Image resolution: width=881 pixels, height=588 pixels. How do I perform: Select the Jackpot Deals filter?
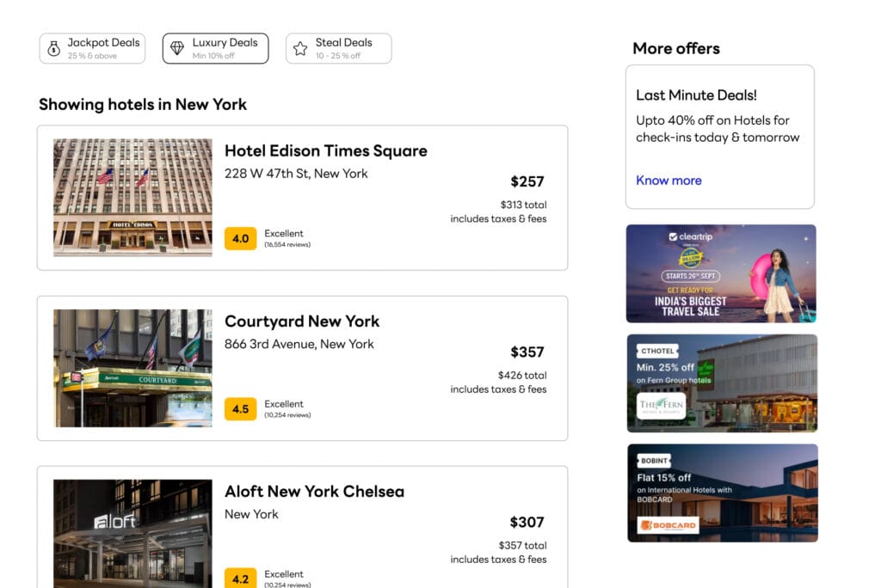pyautogui.click(x=92, y=49)
